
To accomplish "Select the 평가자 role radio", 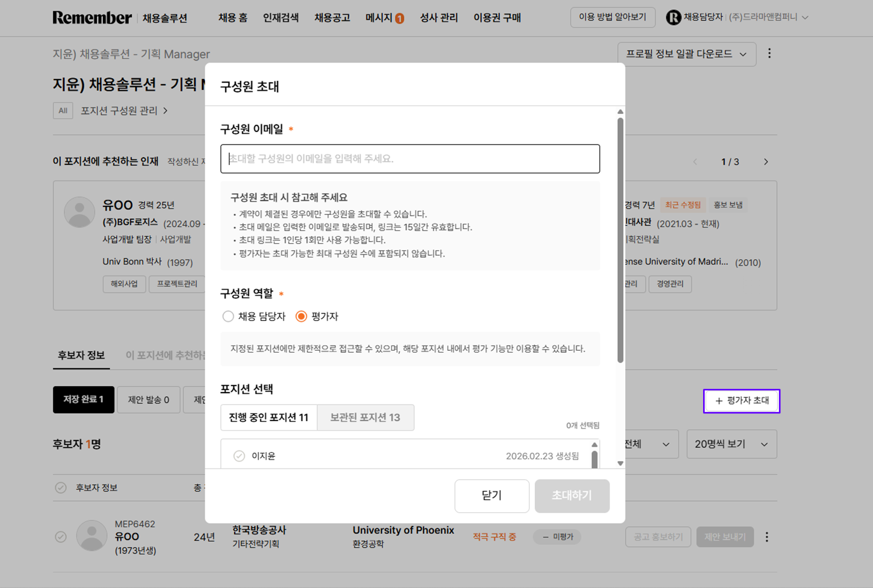I will (301, 316).
